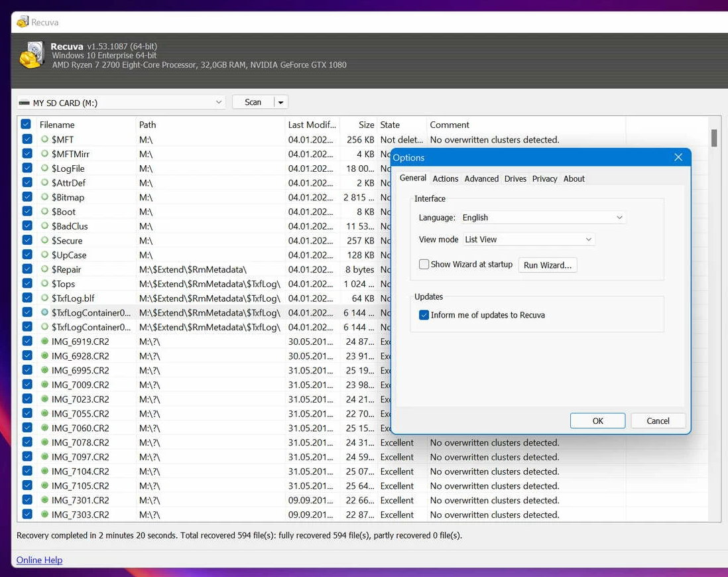This screenshot has height=577, width=728.
Task: Uncheck the $Boot row checkbox
Action: click(27, 211)
